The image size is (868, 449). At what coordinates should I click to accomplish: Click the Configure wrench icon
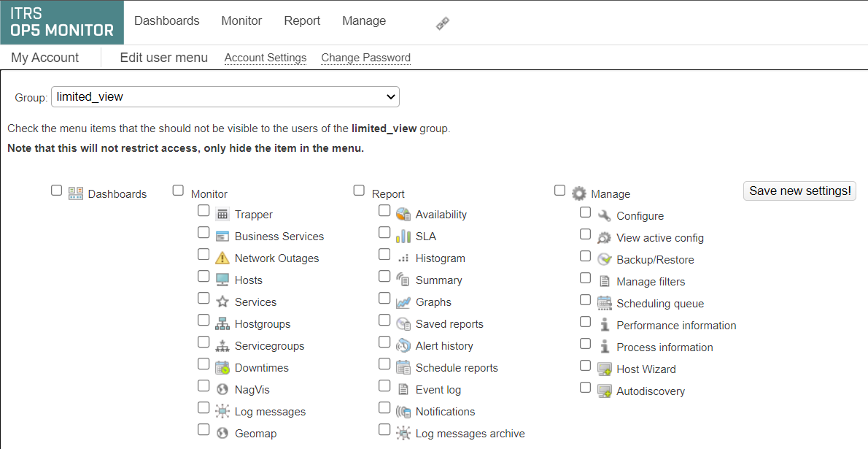pyautogui.click(x=604, y=215)
